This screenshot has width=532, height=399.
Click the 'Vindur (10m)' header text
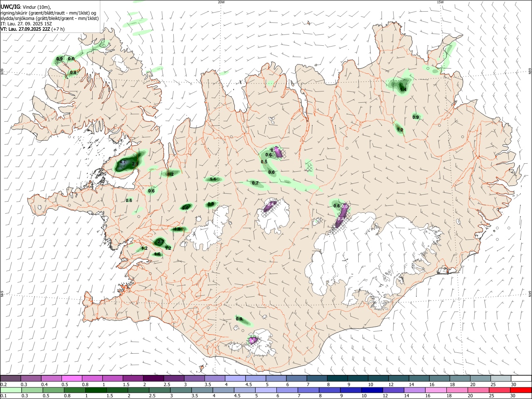pos(37,7)
